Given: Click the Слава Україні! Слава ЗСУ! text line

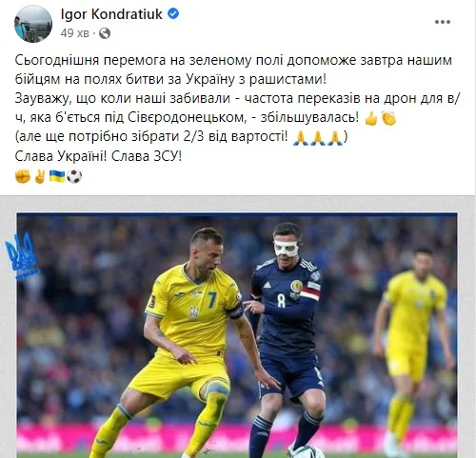Looking at the screenshot, I should pos(98,156).
